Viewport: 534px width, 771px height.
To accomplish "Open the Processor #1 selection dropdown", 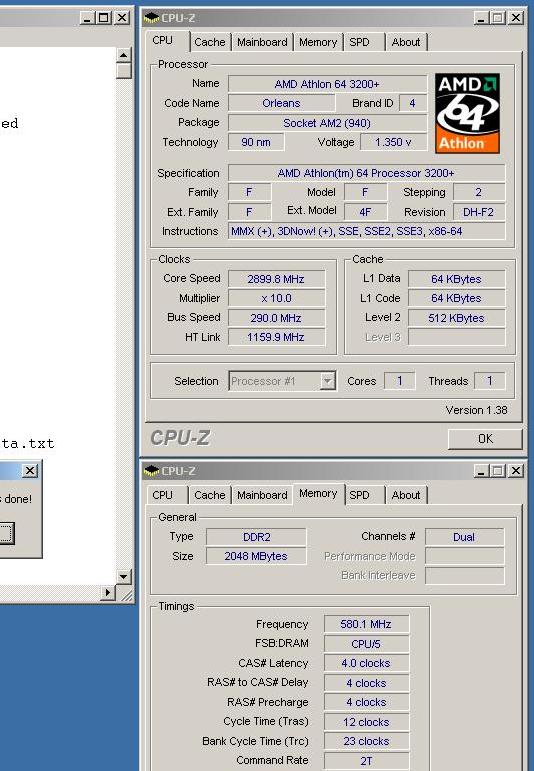I will pyautogui.click(x=328, y=381).
